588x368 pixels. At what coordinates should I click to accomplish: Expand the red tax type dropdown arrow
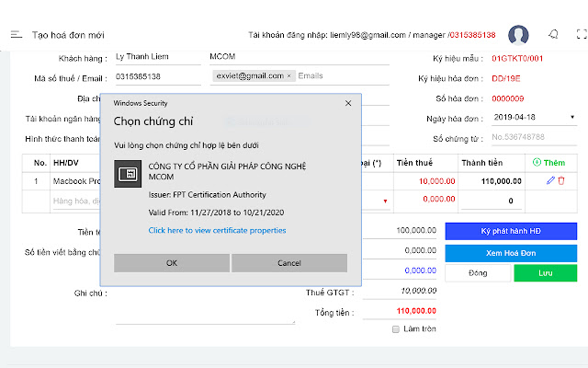tap(385, 201)
